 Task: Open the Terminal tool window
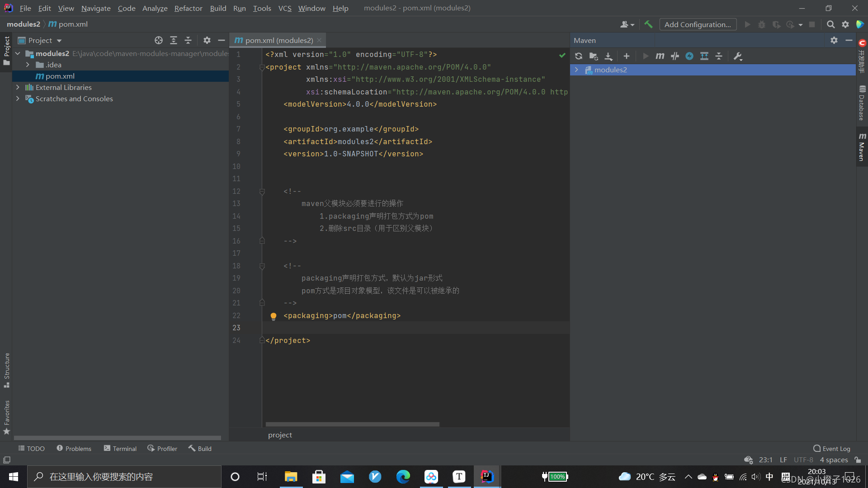[120, 449]
